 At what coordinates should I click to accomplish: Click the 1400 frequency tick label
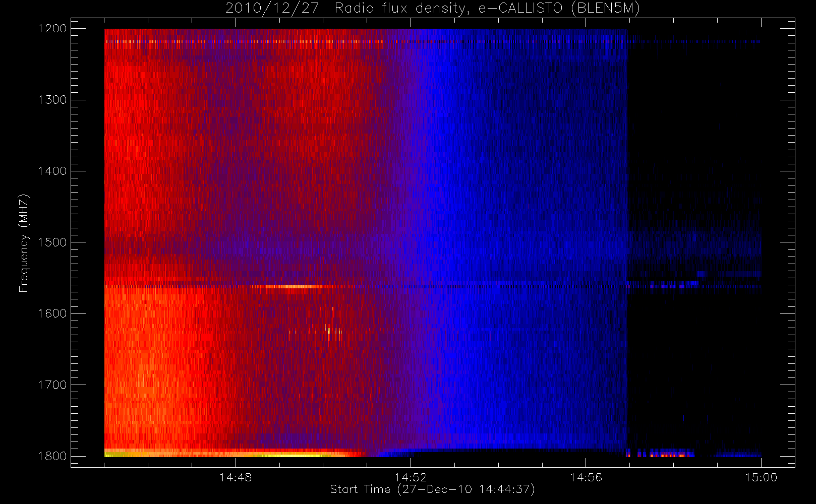(52, 171)
